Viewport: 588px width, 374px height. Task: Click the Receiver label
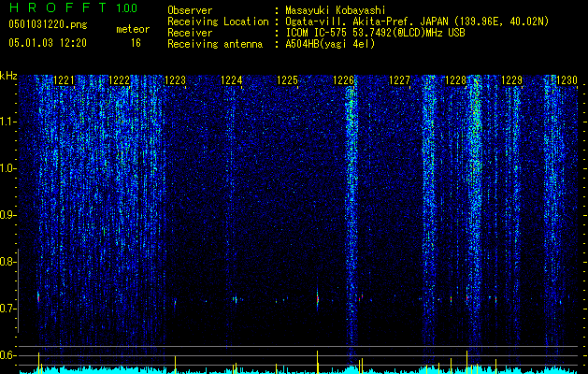click(x=190, y=33)
